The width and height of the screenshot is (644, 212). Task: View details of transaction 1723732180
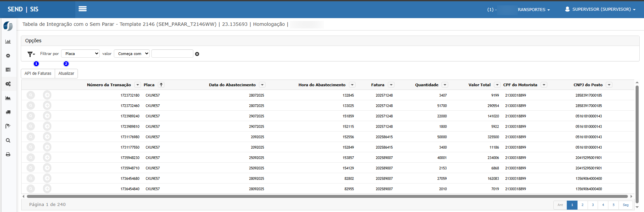point(31,95)
